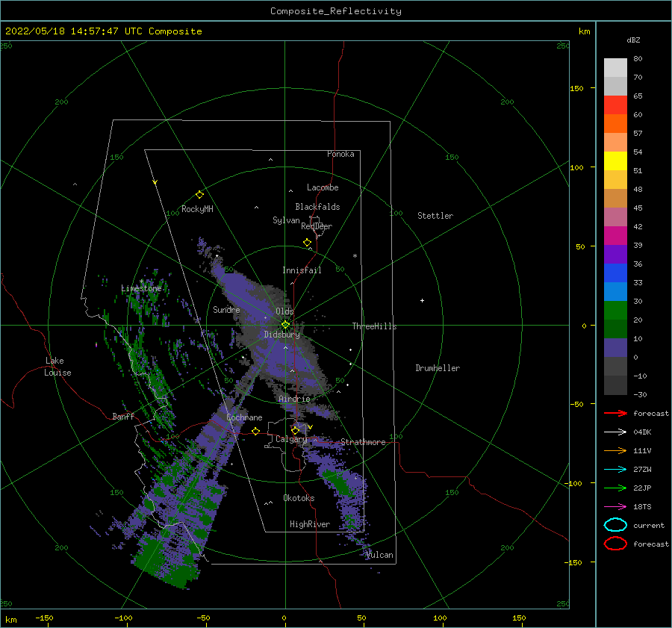Click white asterisk marker northeast of Innisfail

coord(355,256)
